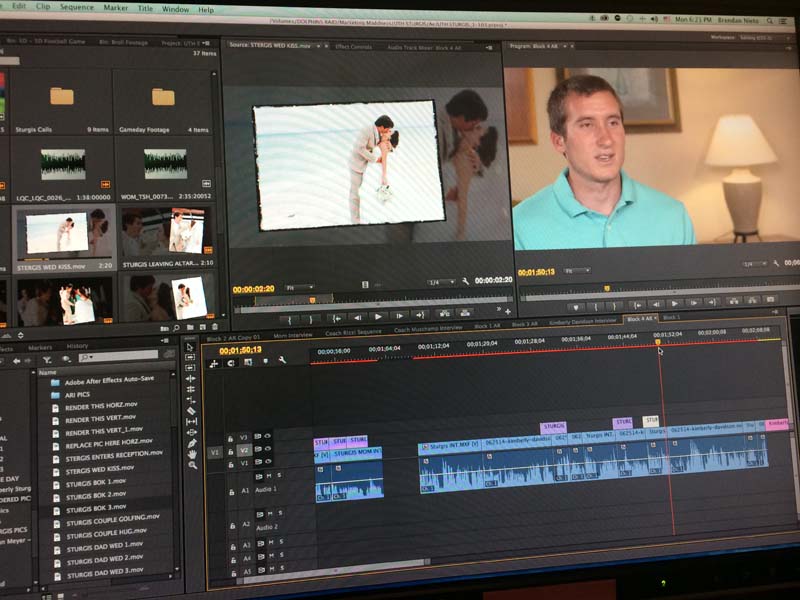Open Program monitor zoom Fit dropdown
800x600 pixels.
click(577, 271)
